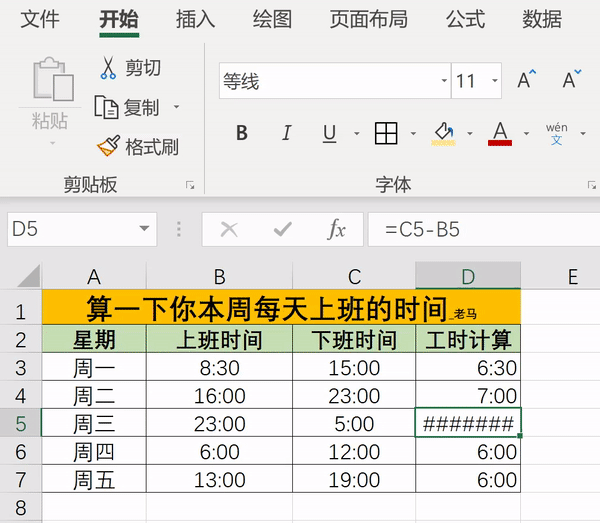The image size is (600, 523).
Task: Click the 格式刷 button label
Action: 152,147
